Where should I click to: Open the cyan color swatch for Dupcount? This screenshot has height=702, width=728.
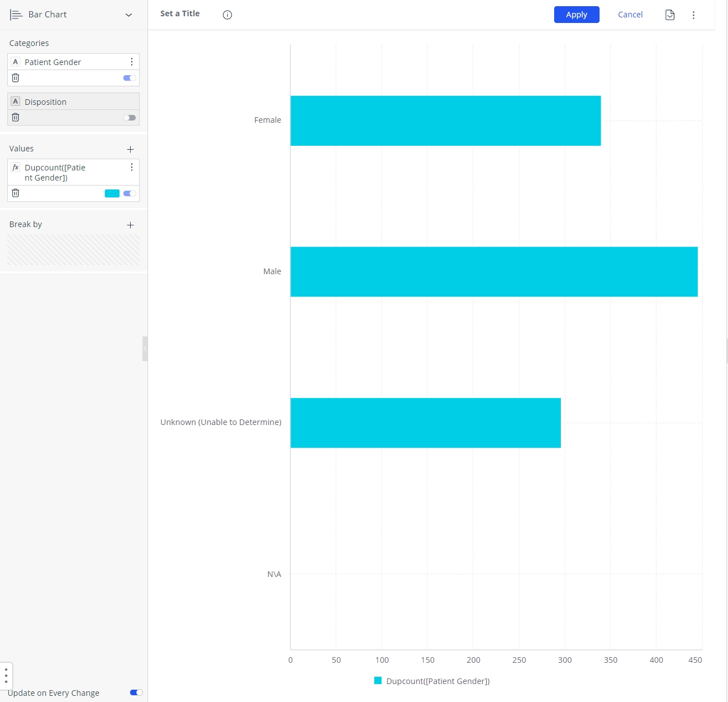(x=112, y=193)
